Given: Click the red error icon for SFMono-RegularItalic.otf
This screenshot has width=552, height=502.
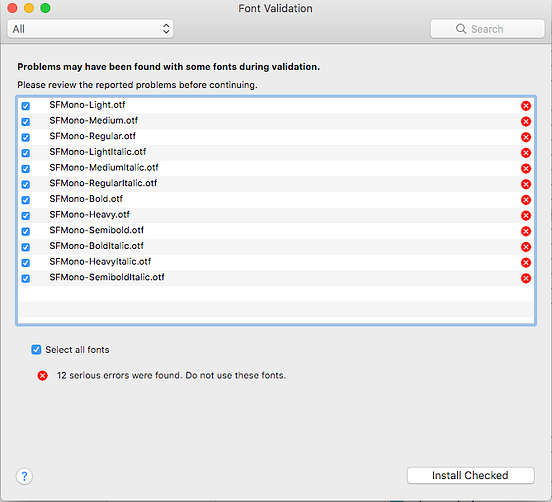Looking at the screenshot, I should tap(526, 184).
